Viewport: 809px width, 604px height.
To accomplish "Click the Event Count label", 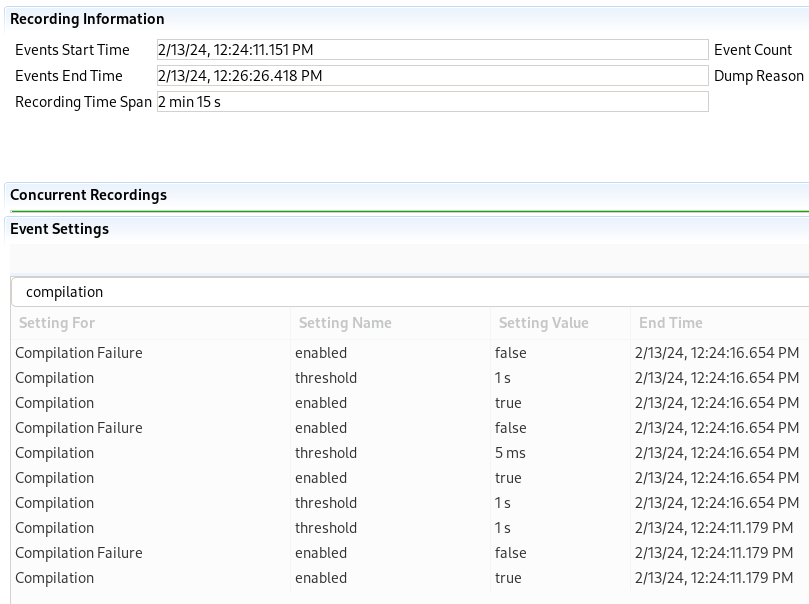I will tap(753, 50).
